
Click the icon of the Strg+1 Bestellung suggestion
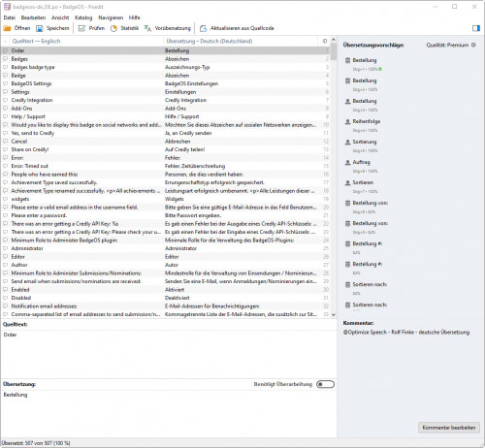348,60
